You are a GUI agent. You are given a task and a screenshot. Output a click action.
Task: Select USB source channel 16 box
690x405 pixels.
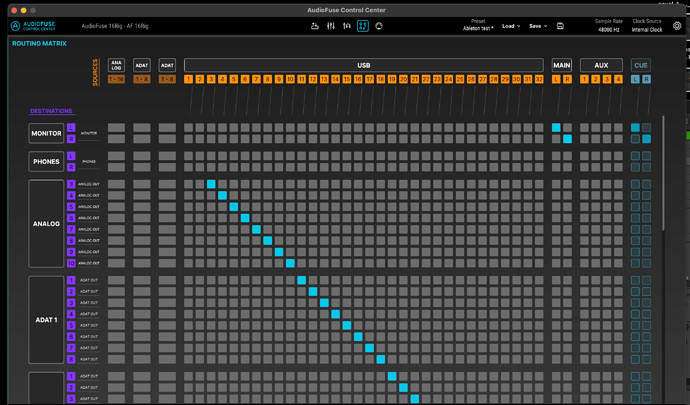[358, 79]
